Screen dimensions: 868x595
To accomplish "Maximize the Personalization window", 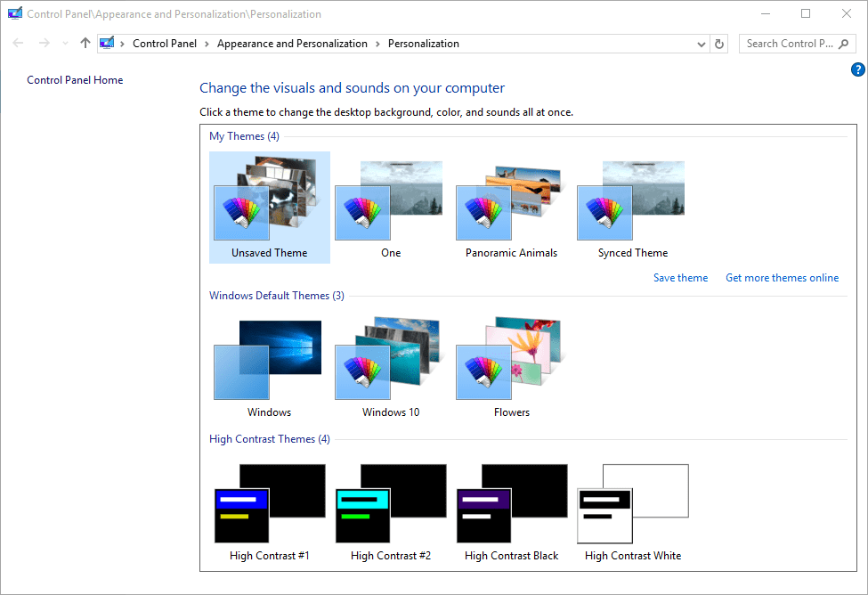I will 806,14.
